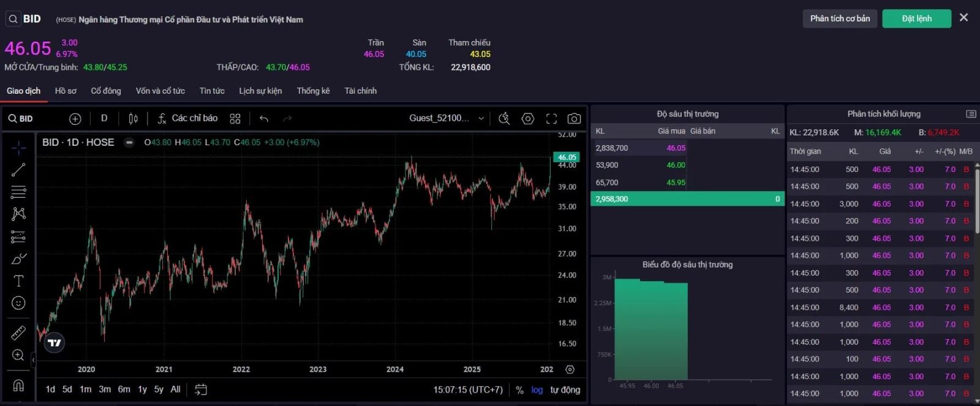Select the pattern drawing tool
Screen dimensions: 980x406
click(x=18, y=214)
